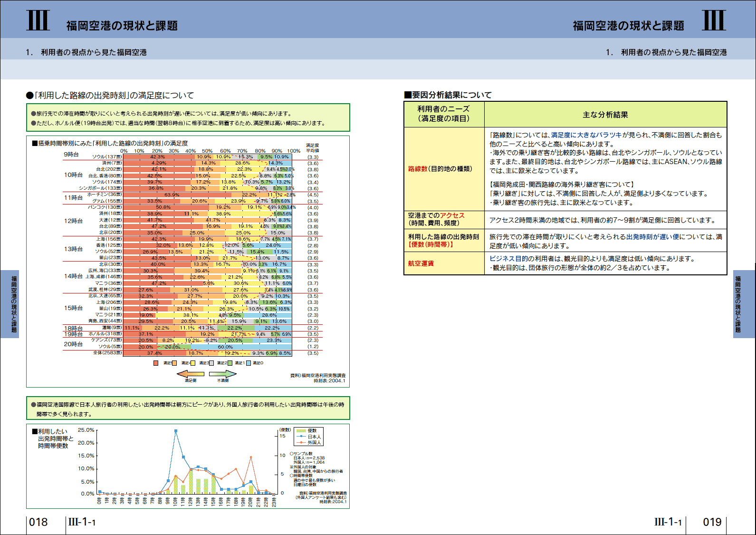756x535 pixels.
Task: Click the time group label 12時台
Action: pyautogui.click(x=74, y=221)
